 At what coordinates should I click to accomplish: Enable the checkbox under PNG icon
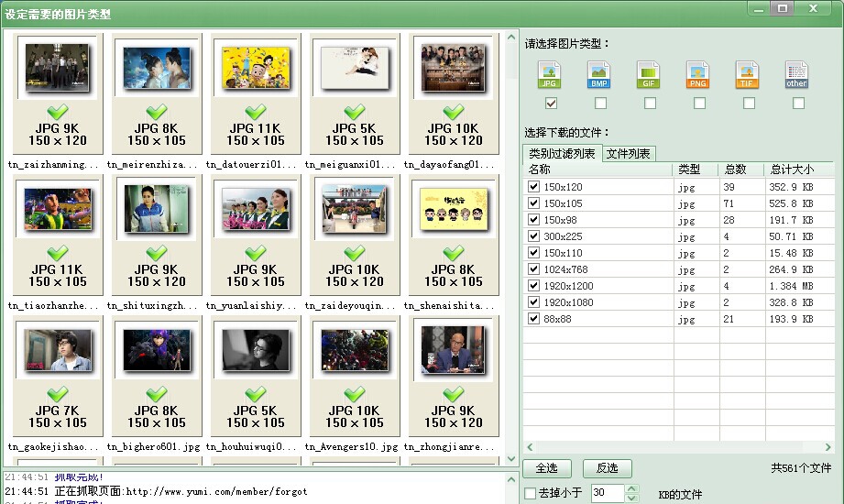coord(699,104)
